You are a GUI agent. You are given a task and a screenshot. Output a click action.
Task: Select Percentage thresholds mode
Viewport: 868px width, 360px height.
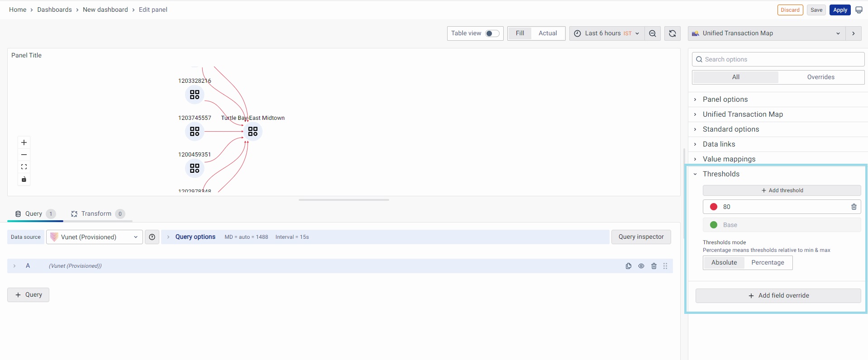768,263
